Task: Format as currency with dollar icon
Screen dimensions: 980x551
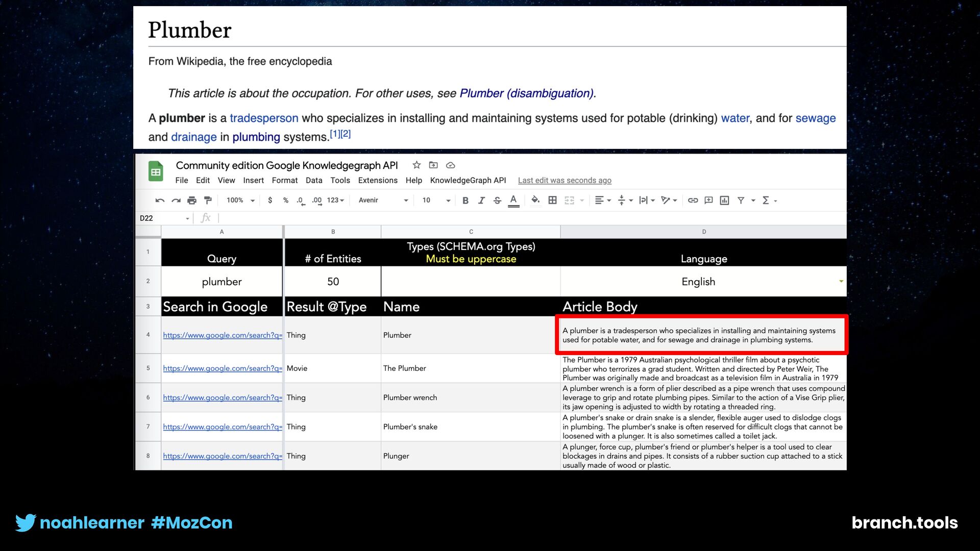Action: point(270,201)
